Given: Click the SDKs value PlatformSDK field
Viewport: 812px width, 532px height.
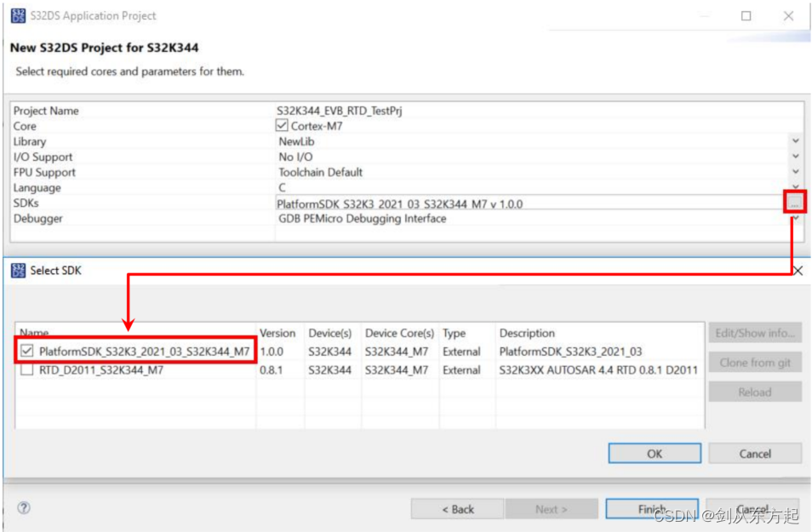Looking at the screenshot, I should coord(529,203).
